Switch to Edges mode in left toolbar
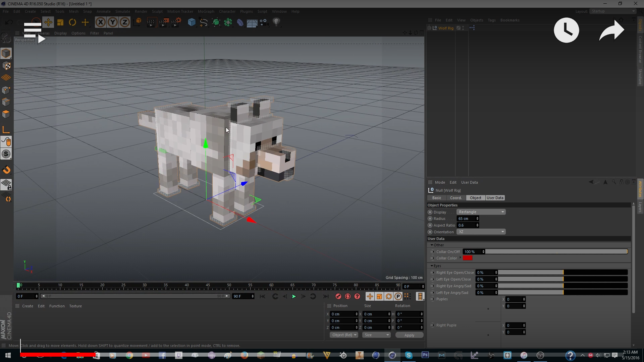644x362 pixels. (6, 102)
